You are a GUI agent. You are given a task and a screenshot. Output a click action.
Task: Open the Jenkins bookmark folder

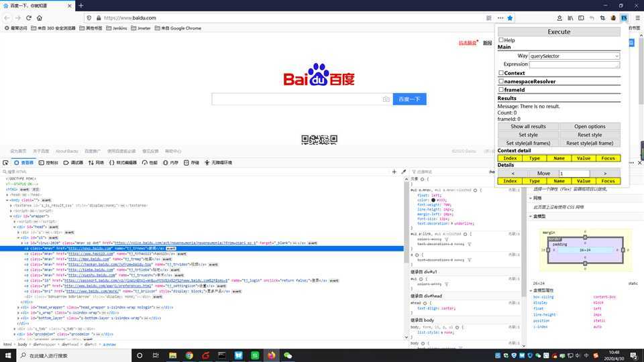tap(117, 28)
